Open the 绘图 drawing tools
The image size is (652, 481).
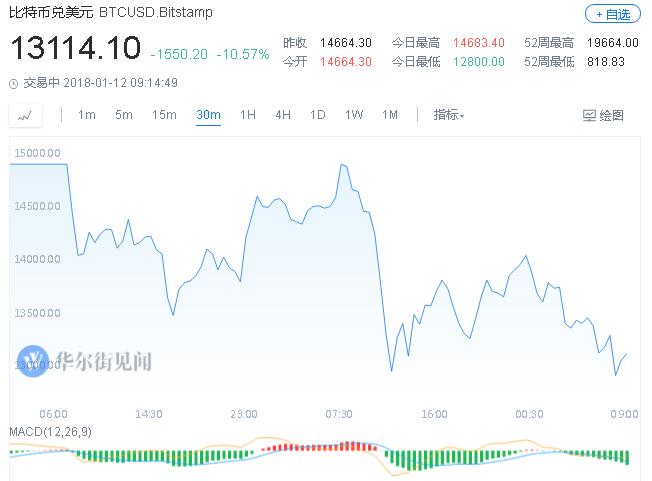(603, 115)
